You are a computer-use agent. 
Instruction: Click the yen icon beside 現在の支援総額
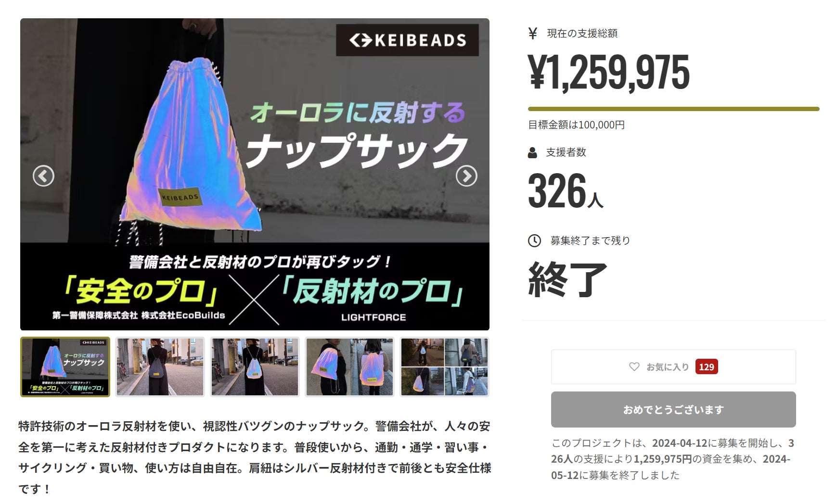(x=533, y=33)
